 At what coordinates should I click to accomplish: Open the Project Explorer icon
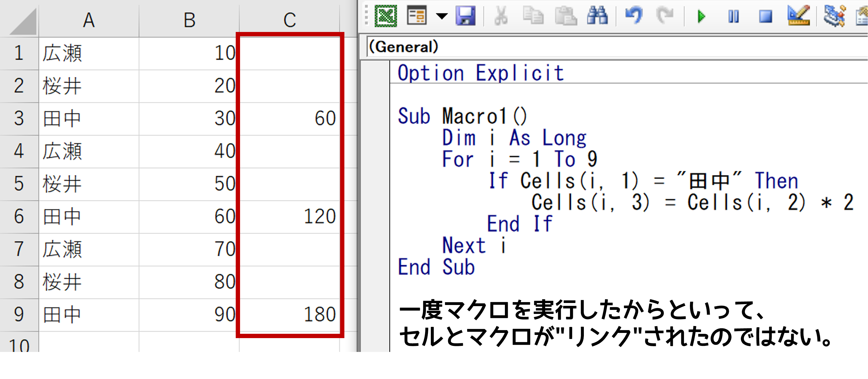point(835,16)
